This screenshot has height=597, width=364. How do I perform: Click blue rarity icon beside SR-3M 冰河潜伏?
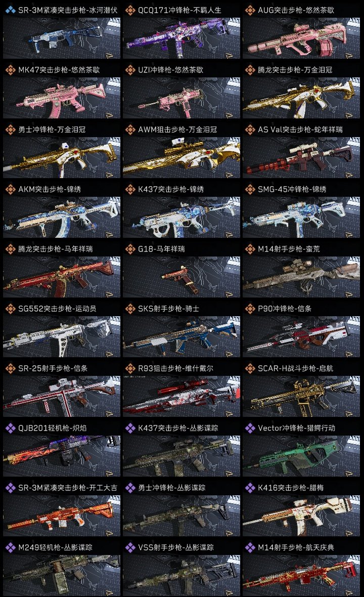(10, 10)
